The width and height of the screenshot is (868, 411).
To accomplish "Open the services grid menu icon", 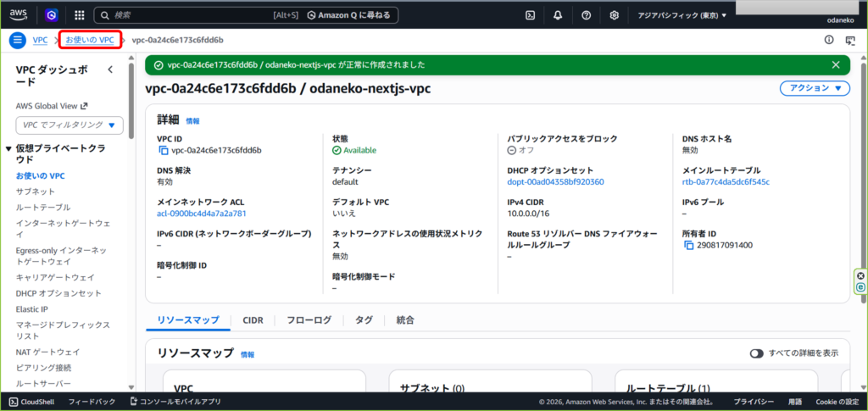I will coord(79,15).
